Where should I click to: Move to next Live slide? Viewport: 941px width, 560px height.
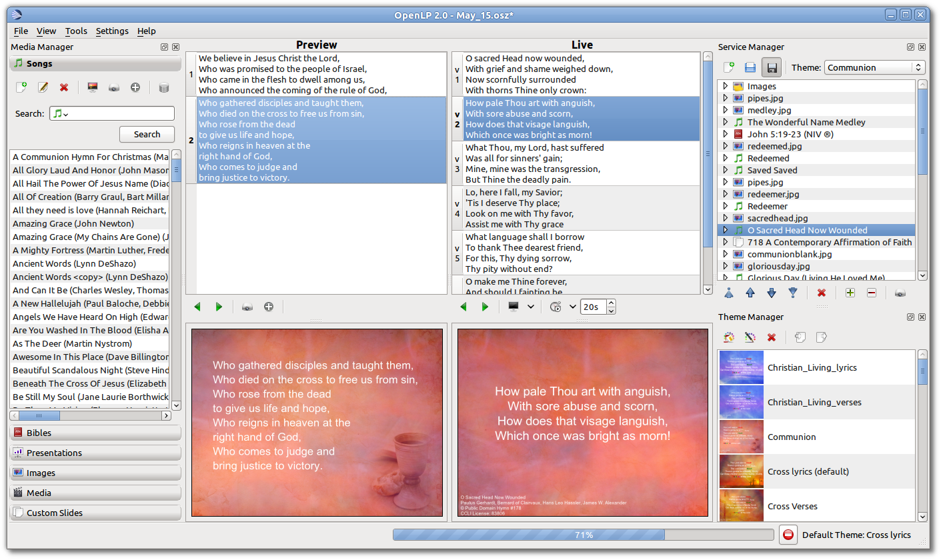tap(485, 307)
